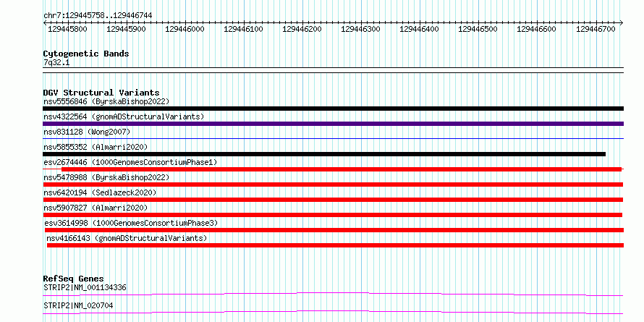Screen dimensions: 644x322
Task: Click ruler tick label 129445800
Action: 67,29
